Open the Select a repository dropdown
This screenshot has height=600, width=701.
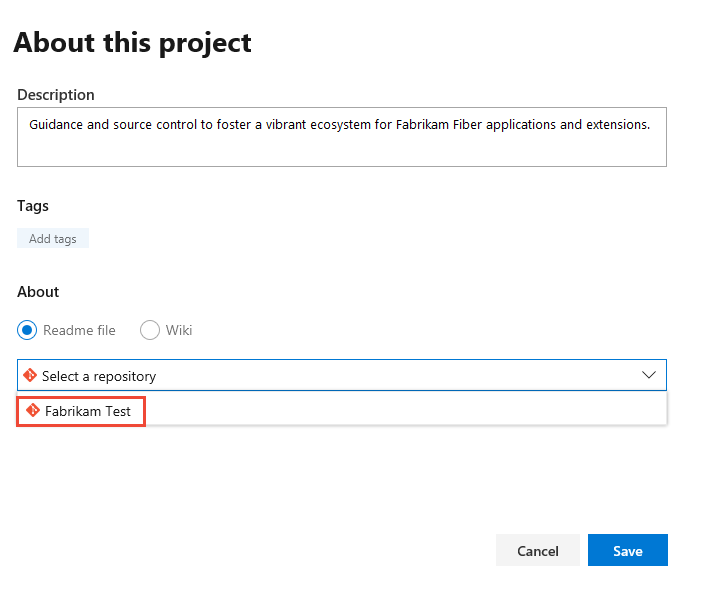click(341, 375)
